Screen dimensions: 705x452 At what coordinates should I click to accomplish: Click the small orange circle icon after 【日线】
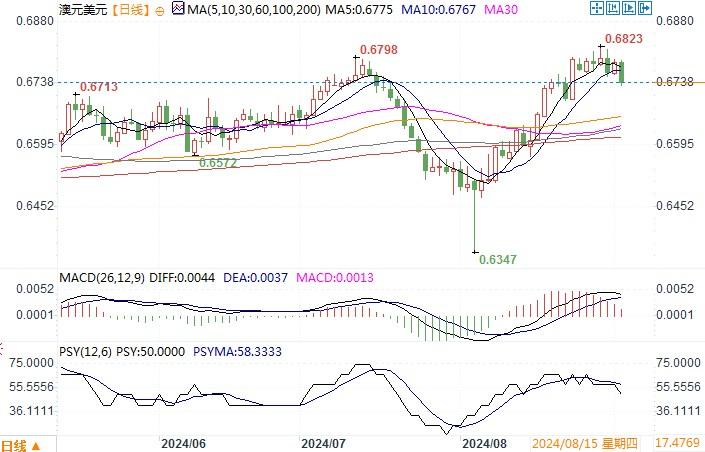click(159, 11)
